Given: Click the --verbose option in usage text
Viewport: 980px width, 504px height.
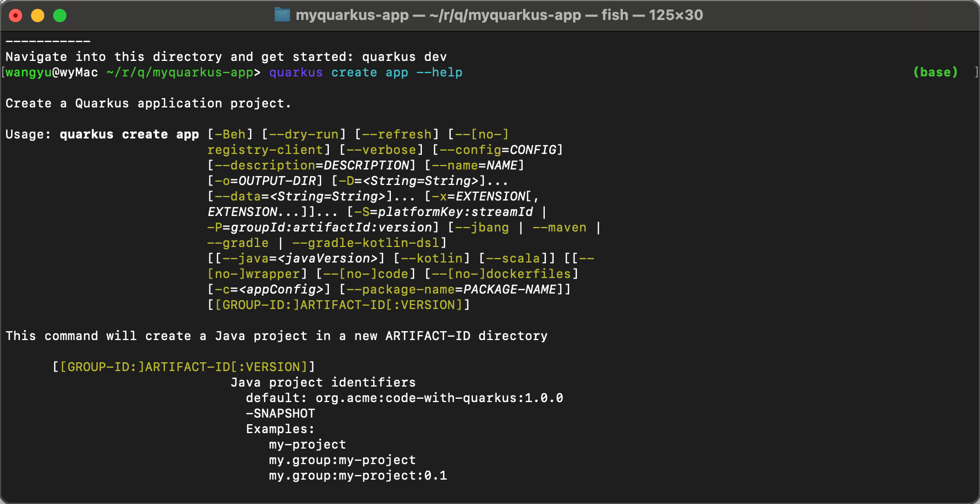Looking at the screenshot, I should coord(381,150).
